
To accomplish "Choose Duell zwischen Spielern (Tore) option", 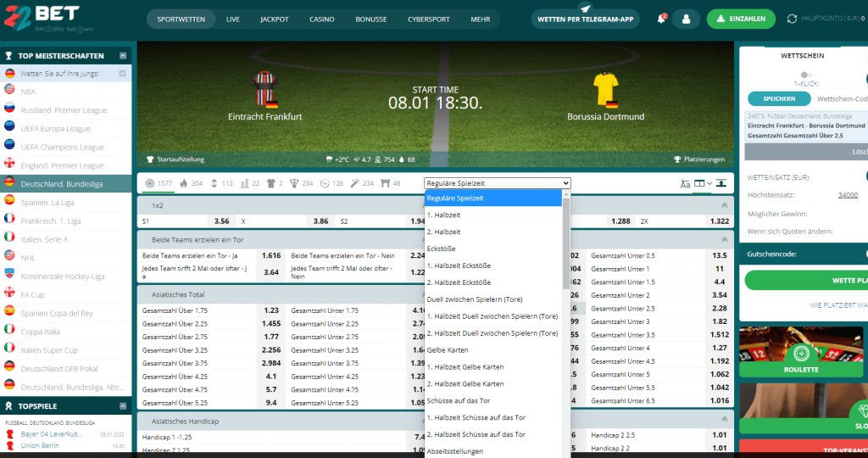I will 493,299.
